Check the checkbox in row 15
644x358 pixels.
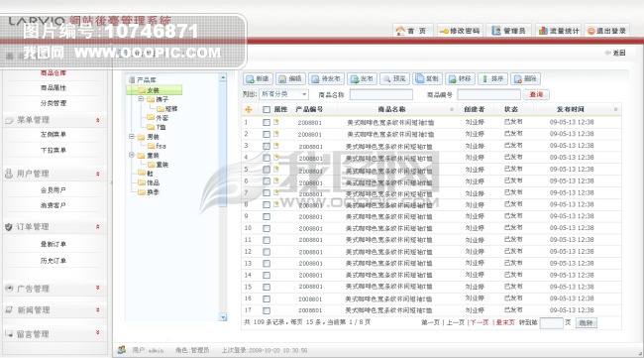point(267,287)
